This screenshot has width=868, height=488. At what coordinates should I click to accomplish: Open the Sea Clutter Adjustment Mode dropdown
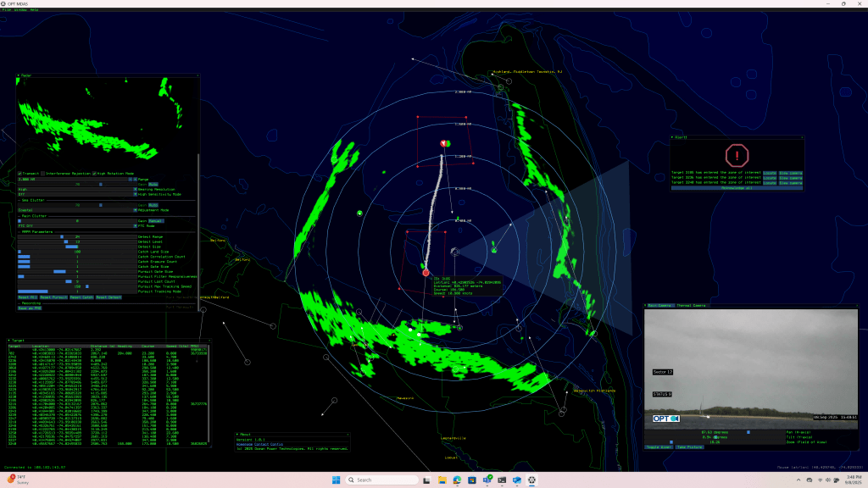click(x=134, y=209)
